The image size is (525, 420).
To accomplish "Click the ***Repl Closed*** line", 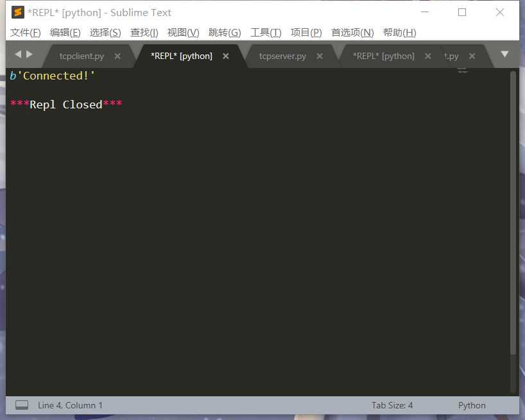I will (66, 105).
